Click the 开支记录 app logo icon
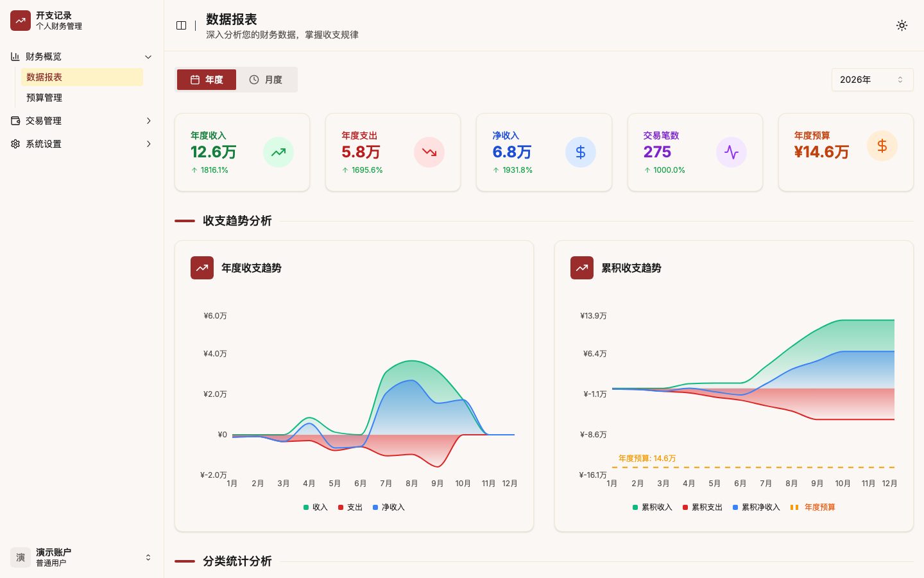The width and height of the screenshot is (924, 578). tap(21, 21)
